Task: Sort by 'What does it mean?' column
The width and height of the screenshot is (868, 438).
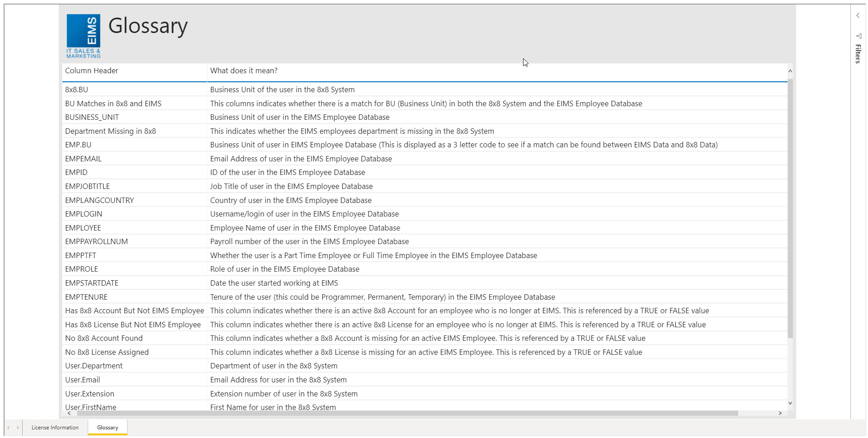Action: tap(244, 71)
